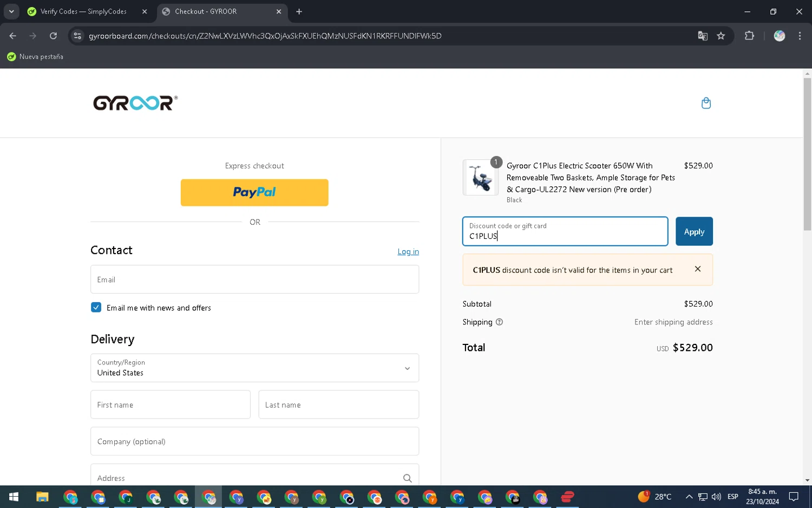Screen dimensions: 812x508
Task: Open File Explorer from the taskbar
Action: coord(42,497)
